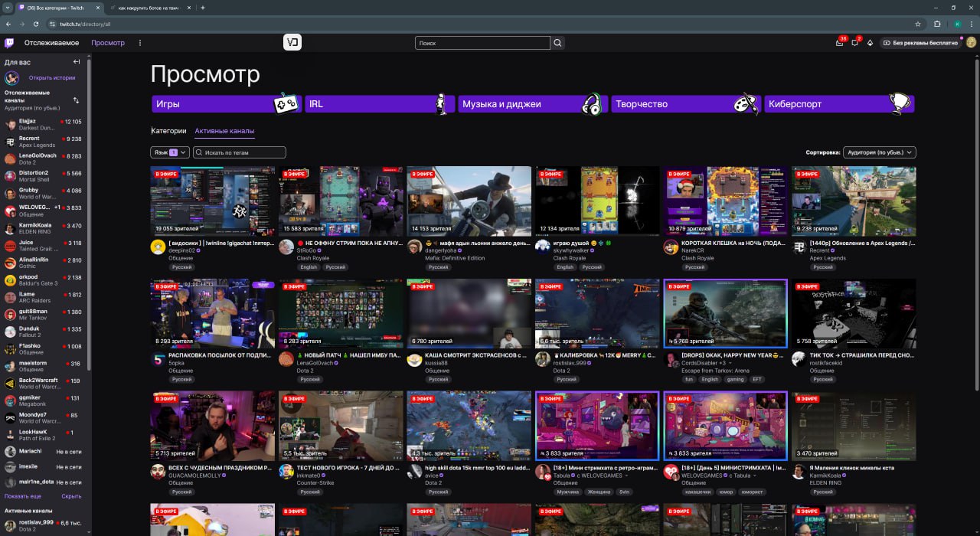This screenshot has height=536, width=980.
Task: Click skywhywalker channel avatar
Action: coord(542,247)
